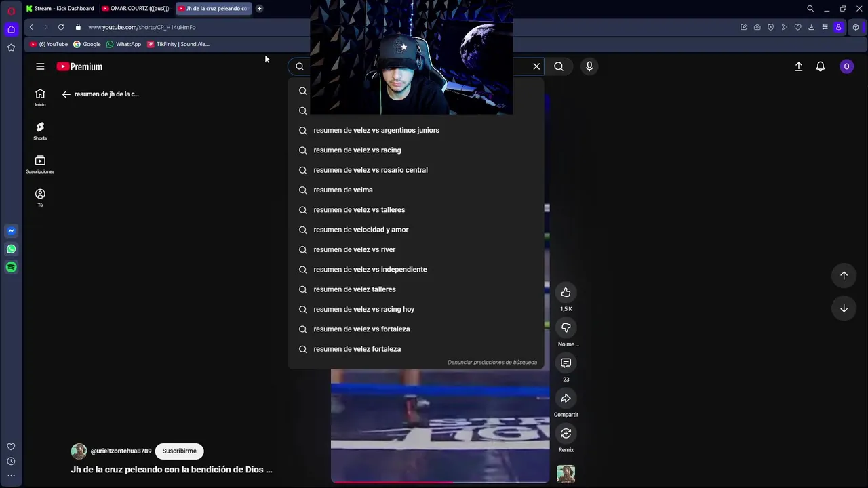Take a snapshot with camera icon
Image resolution: width=868 pixels, height=488 pixels.
coord(757,27)
